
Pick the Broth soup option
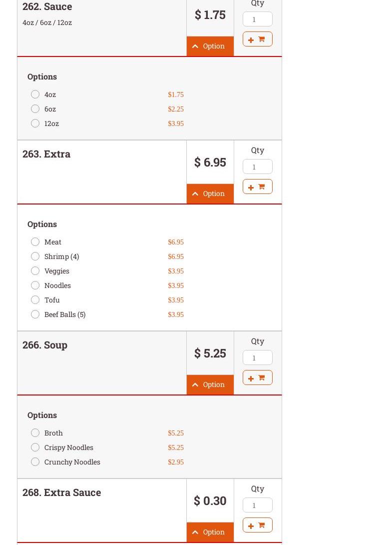35,432
